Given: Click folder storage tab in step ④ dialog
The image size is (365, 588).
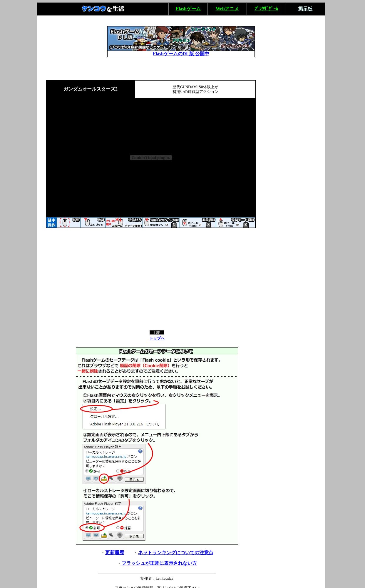Looking at the screenshot, I should click(x=104, y=536).
